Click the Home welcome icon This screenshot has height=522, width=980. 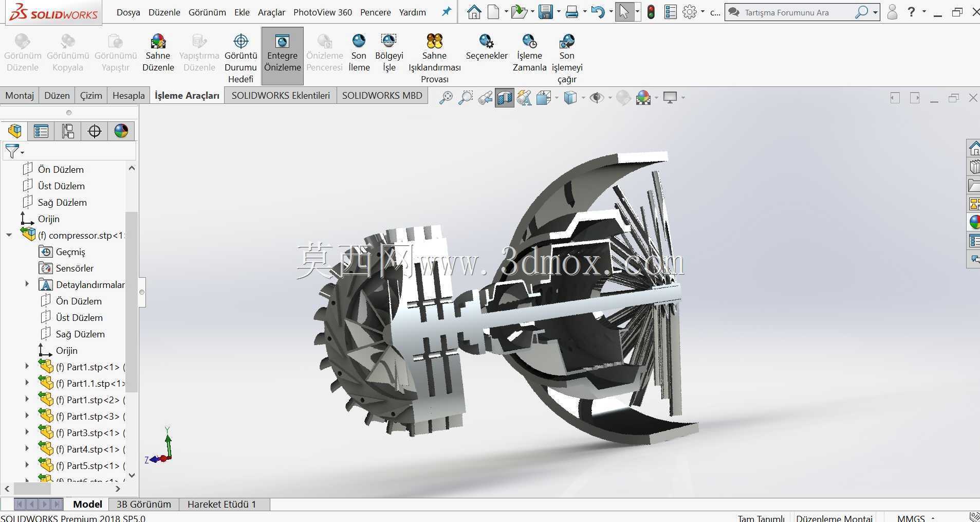coord(474,12)
